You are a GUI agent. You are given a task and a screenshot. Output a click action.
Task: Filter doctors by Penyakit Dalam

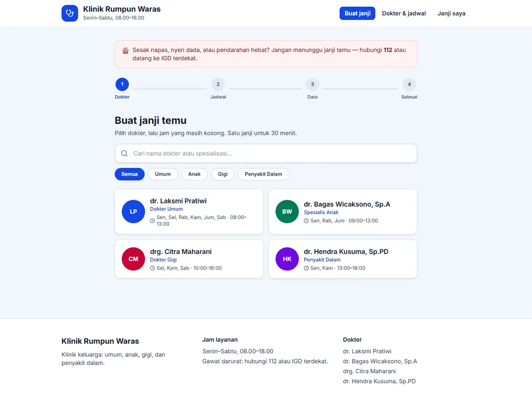[x=263, y=174]
